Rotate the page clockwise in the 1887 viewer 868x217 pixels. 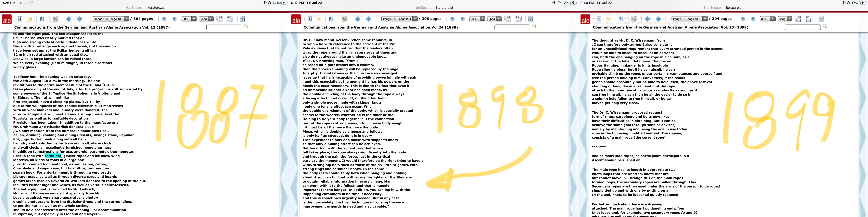click(x=219, y=19)
